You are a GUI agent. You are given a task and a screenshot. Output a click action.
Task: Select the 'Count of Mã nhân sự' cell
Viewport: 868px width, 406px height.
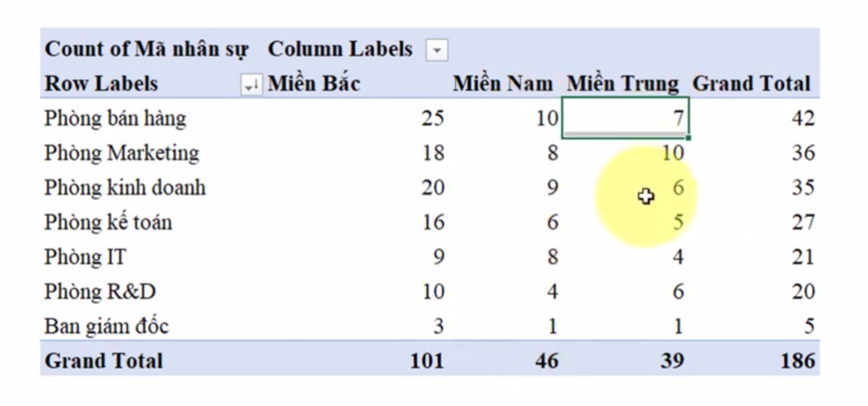(x=147, y=49)
